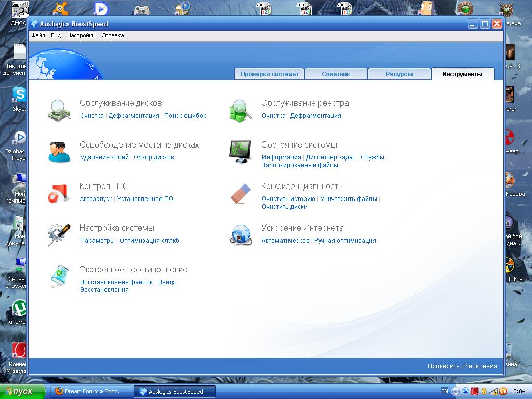Open the Справка menu

pyautogui.click(x=113, y=35)
